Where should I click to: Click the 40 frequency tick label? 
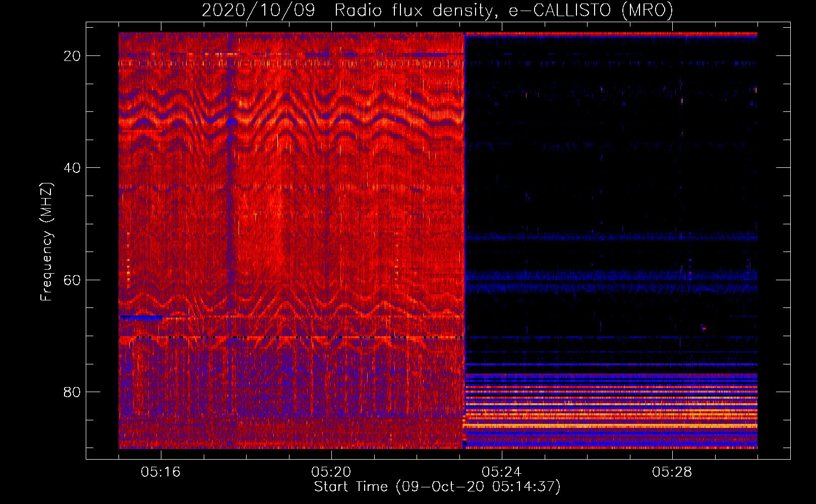point(72,168)
